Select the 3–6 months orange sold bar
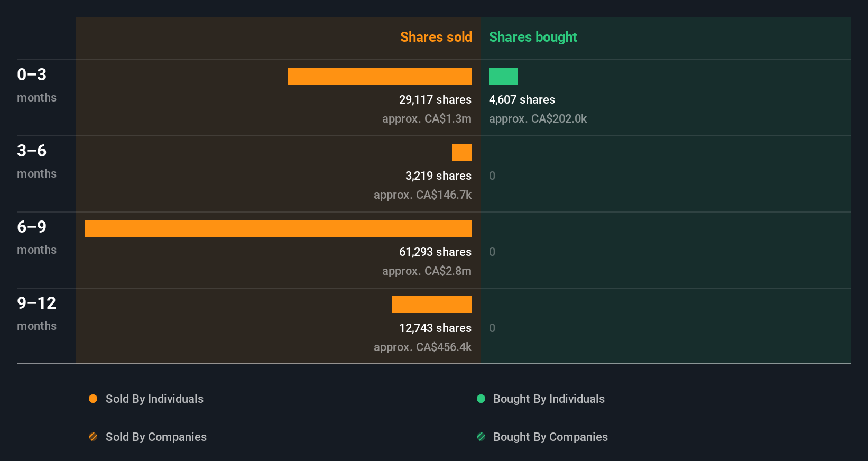This screenshot has width=868, height=461. (x=462, y=152)
